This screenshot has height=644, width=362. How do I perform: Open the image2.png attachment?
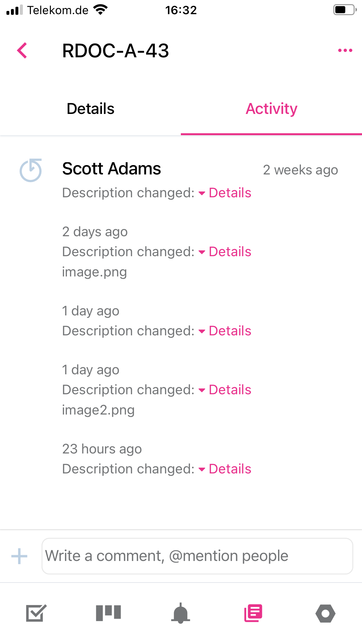pyautogui.click(x=98, y=410)
